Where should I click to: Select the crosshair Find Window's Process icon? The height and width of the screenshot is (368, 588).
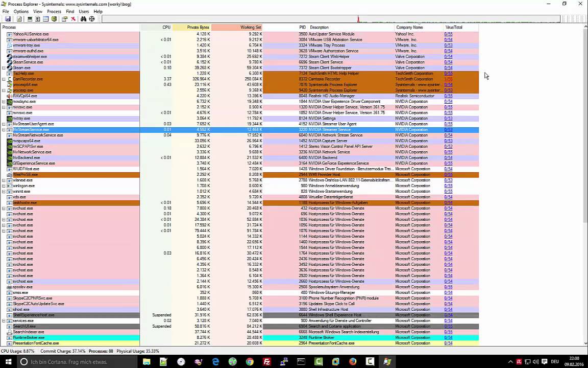(91, 19)
